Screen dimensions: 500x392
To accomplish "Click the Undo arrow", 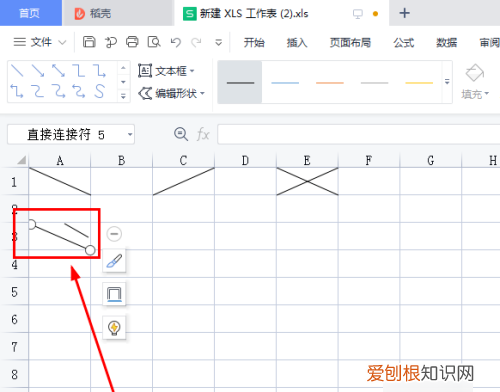I will (x=176, y=42).
